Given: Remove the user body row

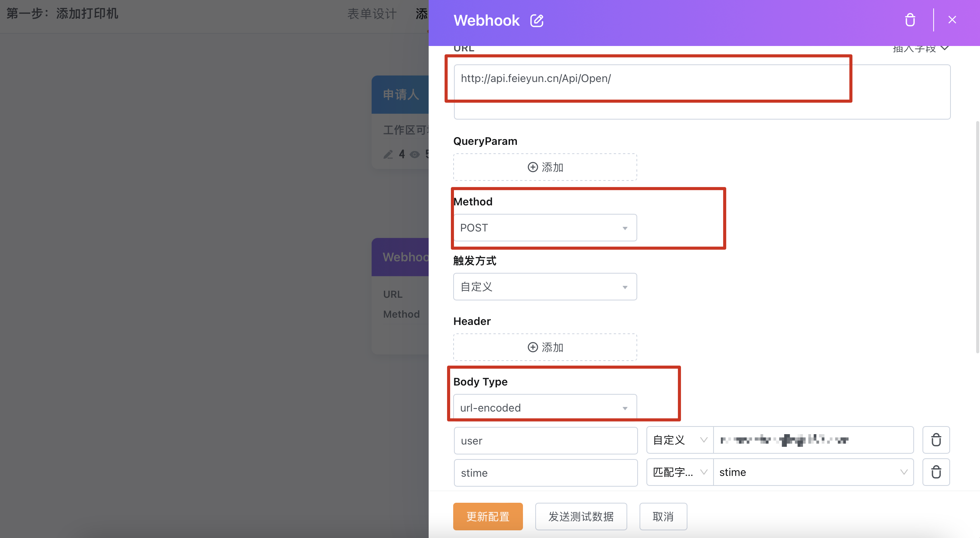Looking at the screenshot, I should (x=936, y=440).
